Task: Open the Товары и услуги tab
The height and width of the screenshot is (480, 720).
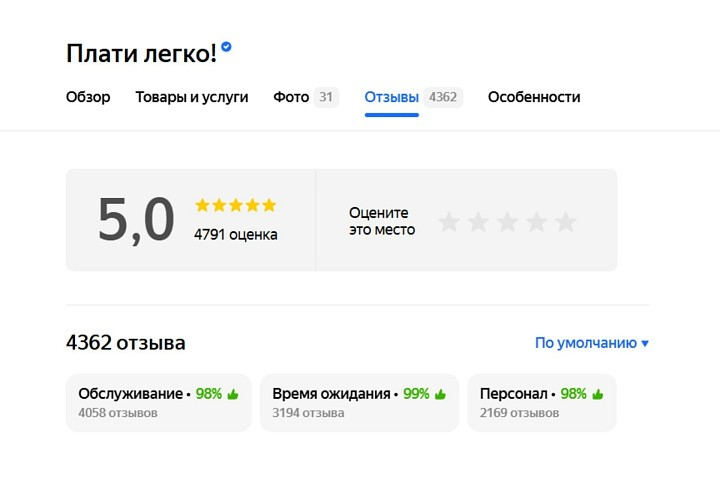Action: click(x=192, y=97)
